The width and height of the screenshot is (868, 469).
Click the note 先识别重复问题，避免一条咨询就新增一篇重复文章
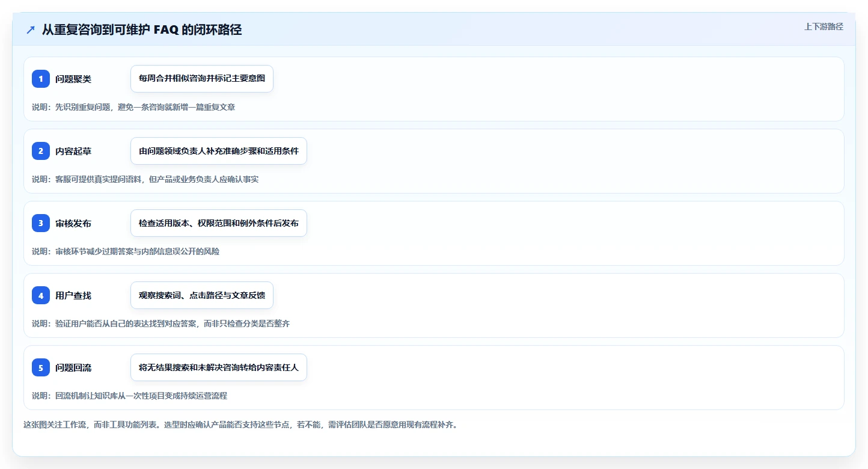click(x=145, y=107)
